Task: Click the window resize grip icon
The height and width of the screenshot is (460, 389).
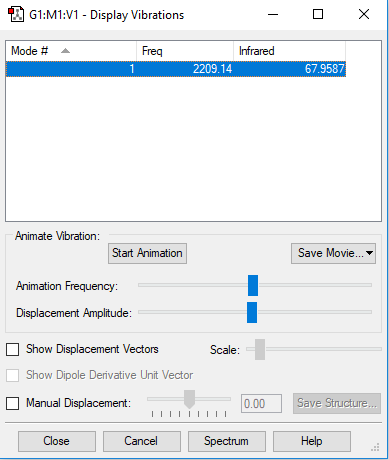Action: tap(375, 447)
